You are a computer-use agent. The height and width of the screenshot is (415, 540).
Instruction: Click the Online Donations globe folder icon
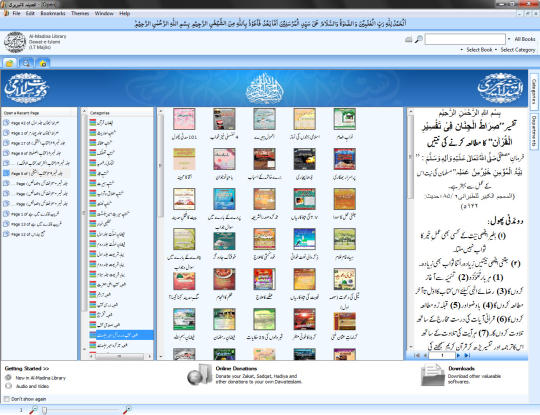[200, 374]
